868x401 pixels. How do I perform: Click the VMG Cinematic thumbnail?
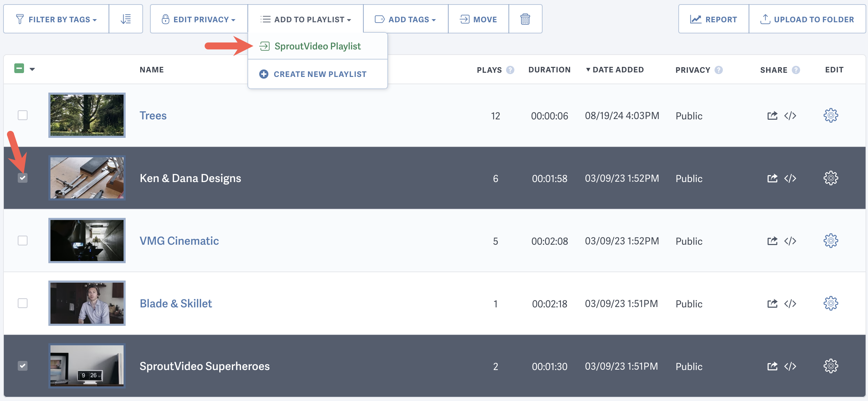87,241
